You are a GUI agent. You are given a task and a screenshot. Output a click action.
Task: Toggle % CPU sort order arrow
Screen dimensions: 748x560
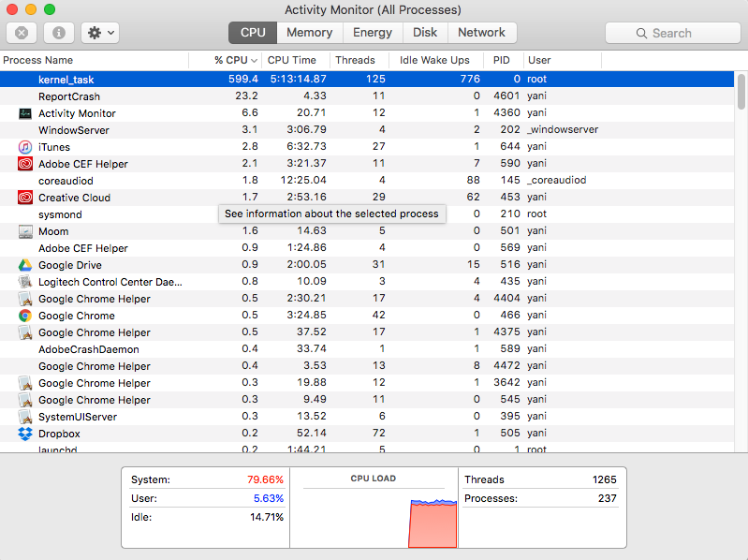tap(255, 61)
